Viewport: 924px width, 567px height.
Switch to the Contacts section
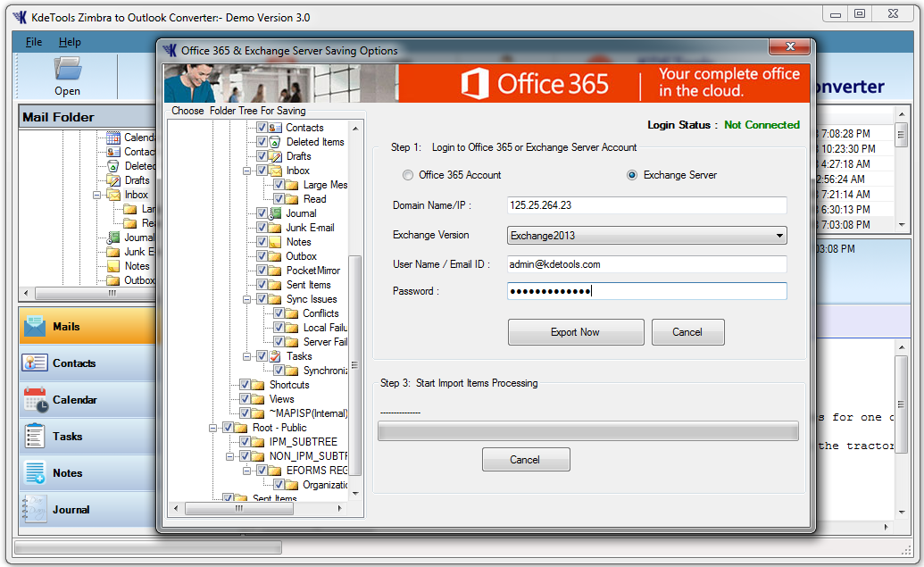point(87,363)
